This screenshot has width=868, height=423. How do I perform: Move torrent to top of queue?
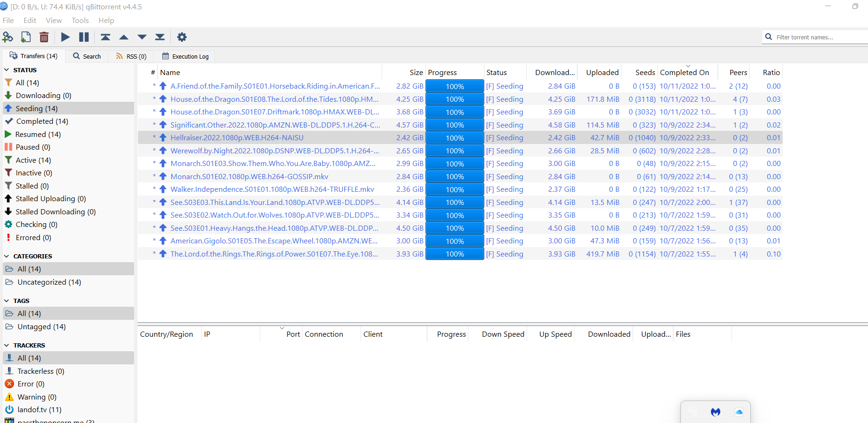106,37
